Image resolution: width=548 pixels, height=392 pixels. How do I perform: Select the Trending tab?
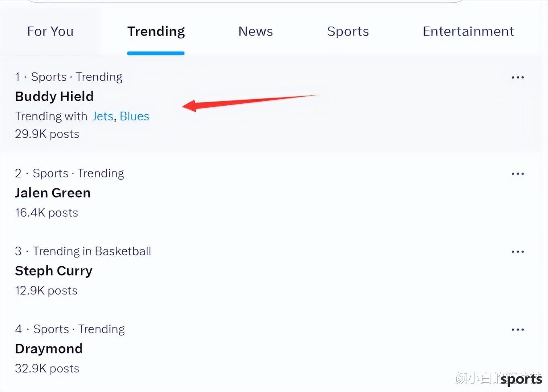(x=156, y=31)
